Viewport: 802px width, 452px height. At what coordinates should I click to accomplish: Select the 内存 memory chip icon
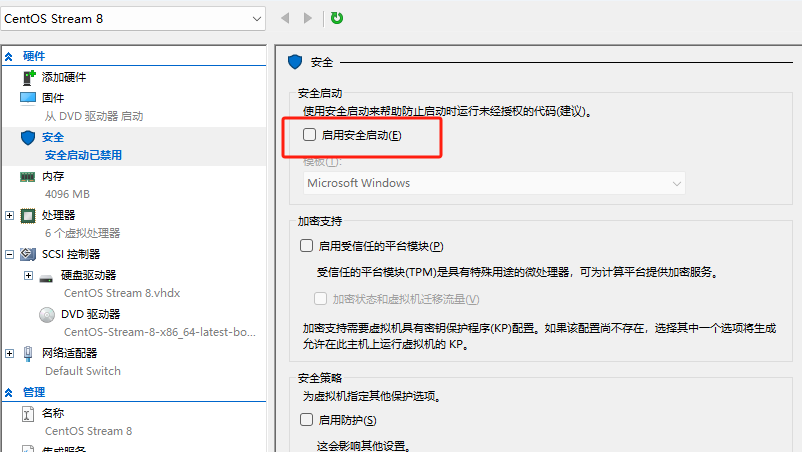click(x=28, y=177)
